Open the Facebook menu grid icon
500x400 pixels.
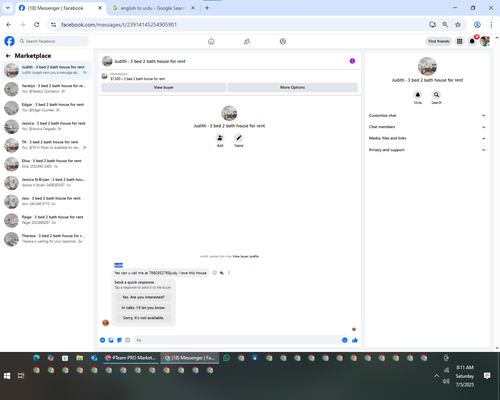460,41
